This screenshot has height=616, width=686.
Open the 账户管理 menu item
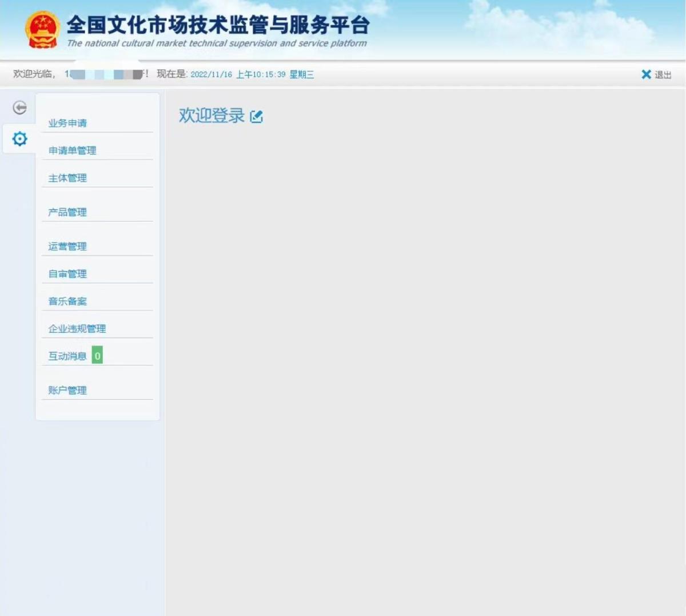tap(67, 390)
